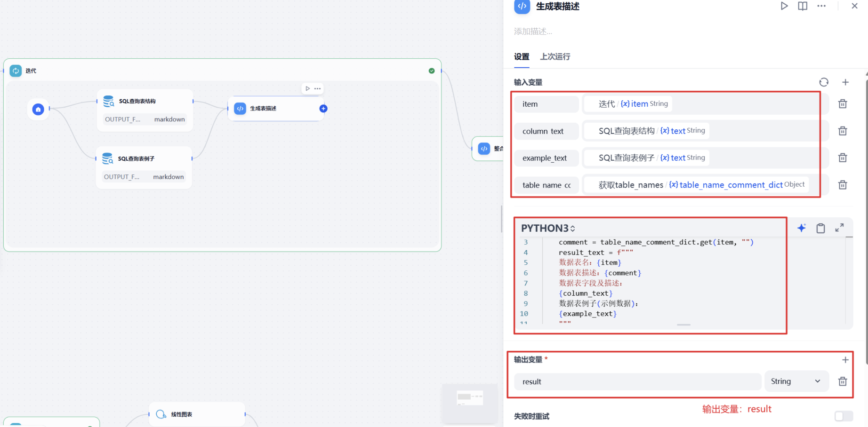Click markdown value in SQL查询表例子 node
Screen dimensions: 868x427
(x=169, y=177)
